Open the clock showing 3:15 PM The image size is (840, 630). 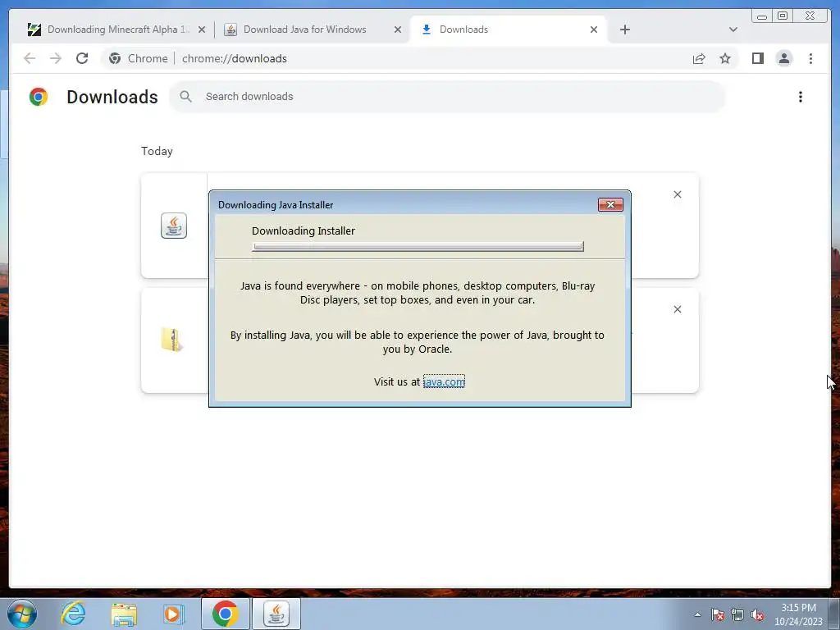tap(798, 614)
